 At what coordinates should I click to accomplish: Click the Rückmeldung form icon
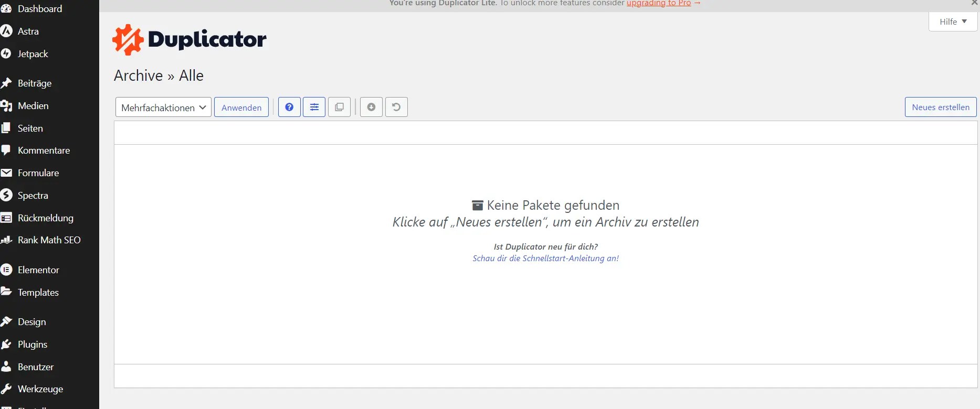point(6,218)
